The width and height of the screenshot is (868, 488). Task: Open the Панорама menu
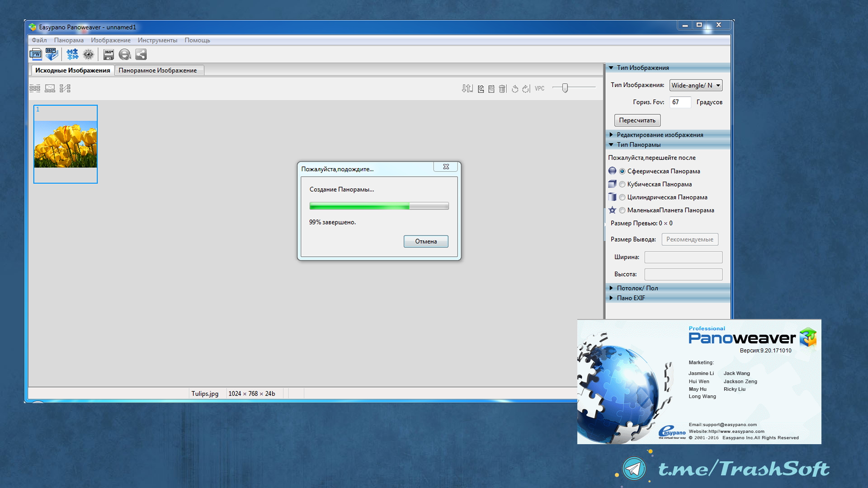(69, 40)
